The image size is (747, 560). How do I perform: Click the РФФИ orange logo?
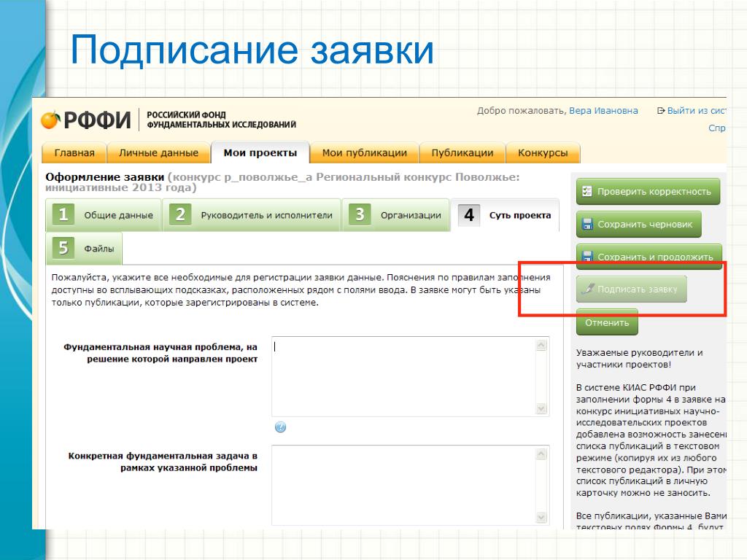click(x=50, y=120)
